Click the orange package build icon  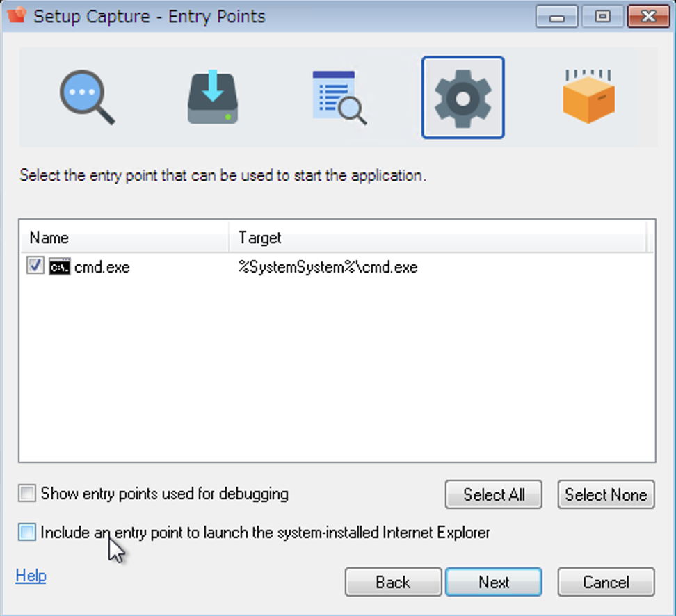pyautogui.click(x=588, y=97)
